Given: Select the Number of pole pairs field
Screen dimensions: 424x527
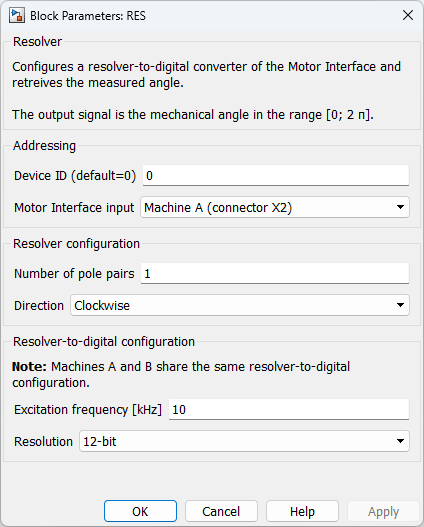Looking at the screenshot, I should pyautogui.click(x=275, y=274).
